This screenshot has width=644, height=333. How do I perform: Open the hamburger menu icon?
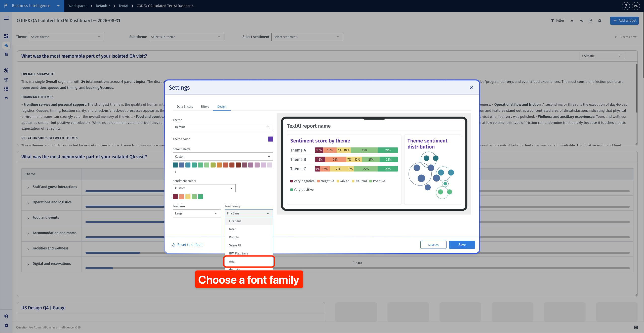click(x=6, y=18)
